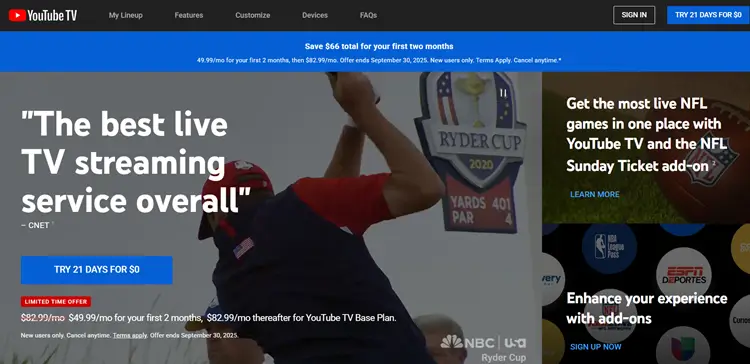Screen dimensions: 750x364
Task: Click the CNET attribution text
Action: (x=35, y=225)
